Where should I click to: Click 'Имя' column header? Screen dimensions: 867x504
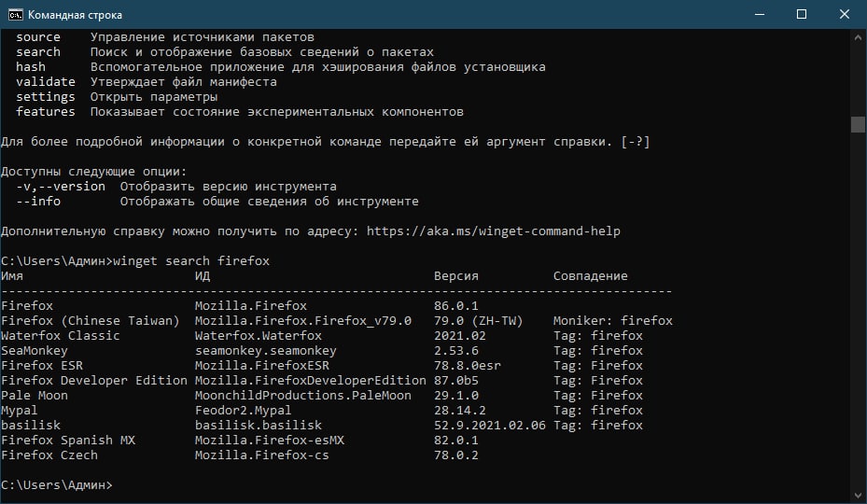[11, 276]
